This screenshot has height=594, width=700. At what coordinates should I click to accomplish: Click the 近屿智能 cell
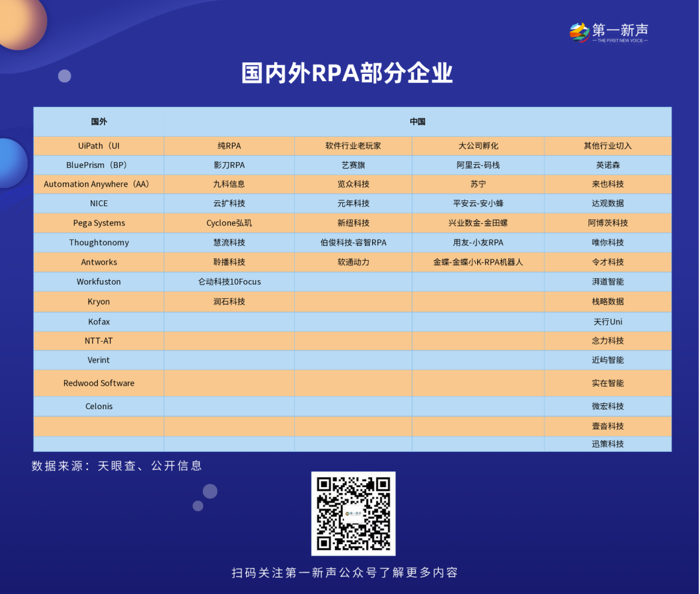607,360
